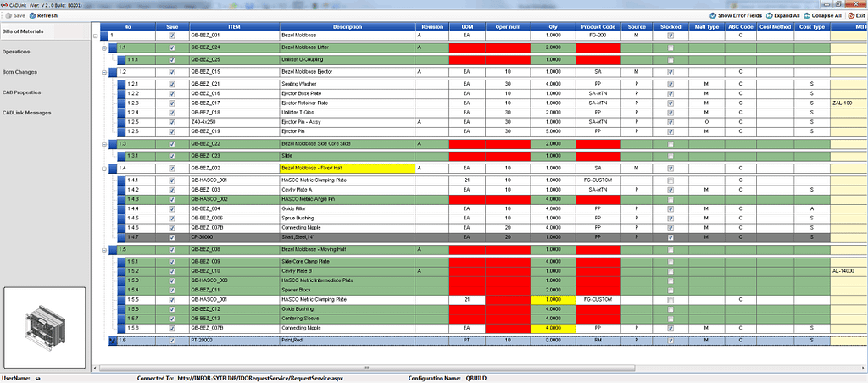Click item cell GB-HASCO_003

pyautogui.click(x=235, y=280)
